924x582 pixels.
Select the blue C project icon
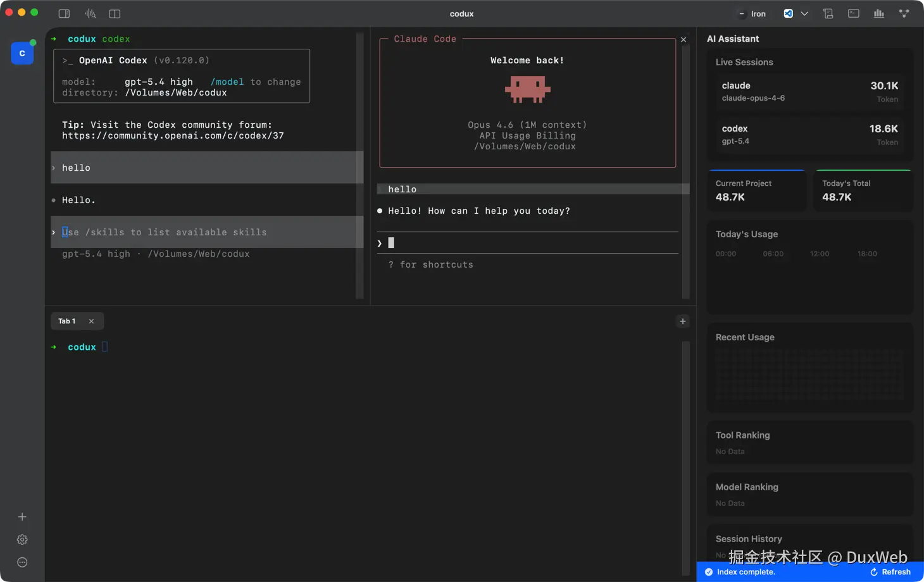[22, 54]
